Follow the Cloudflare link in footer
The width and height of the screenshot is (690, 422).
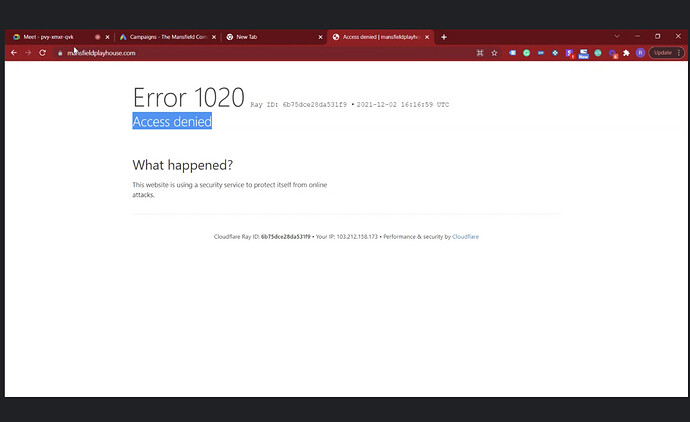(x=466, y=237)
